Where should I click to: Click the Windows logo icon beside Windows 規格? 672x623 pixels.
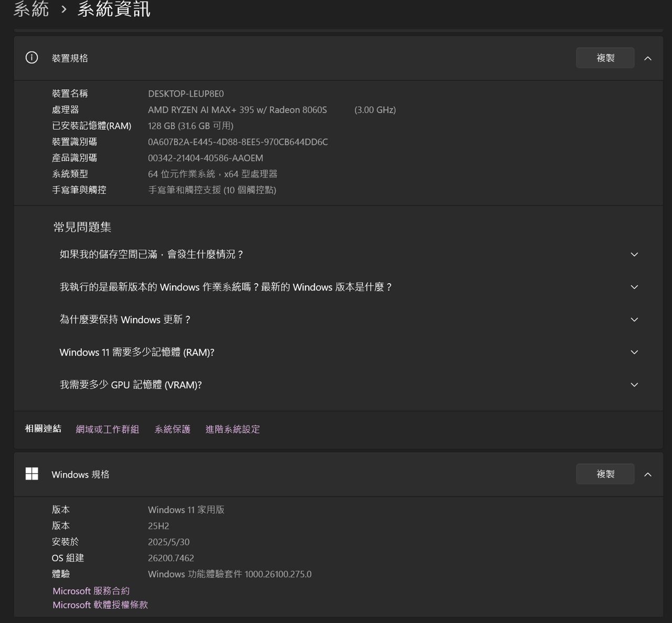click(x=32, y=474)
